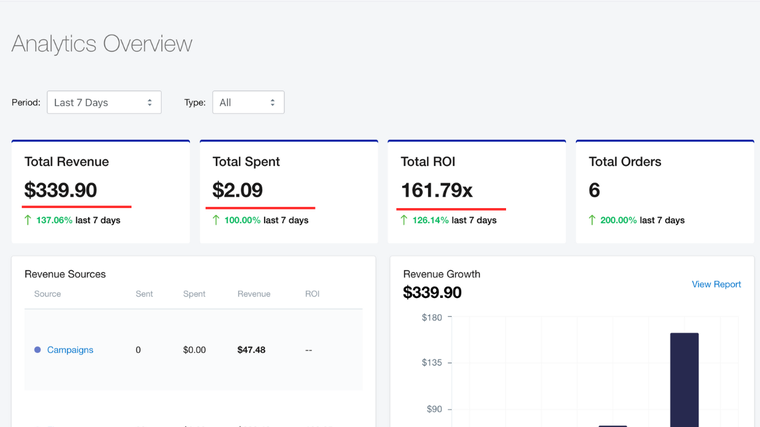
Task: Click the tallest bar in Revenue Growth chart
Action: (x=684, y=380)
